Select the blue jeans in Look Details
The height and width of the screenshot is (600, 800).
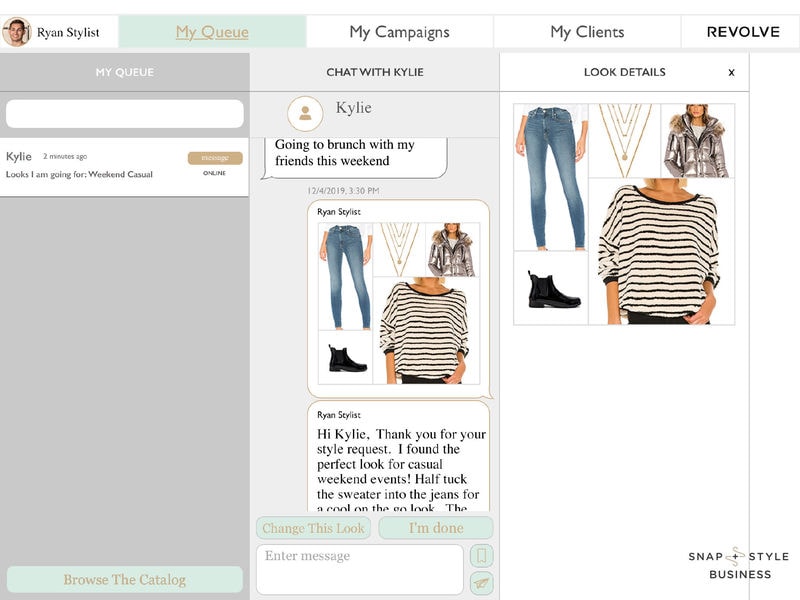551,177
